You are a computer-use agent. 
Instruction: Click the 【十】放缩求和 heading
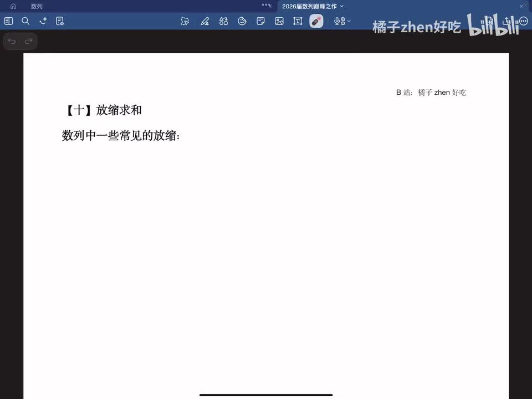(103, 110)
